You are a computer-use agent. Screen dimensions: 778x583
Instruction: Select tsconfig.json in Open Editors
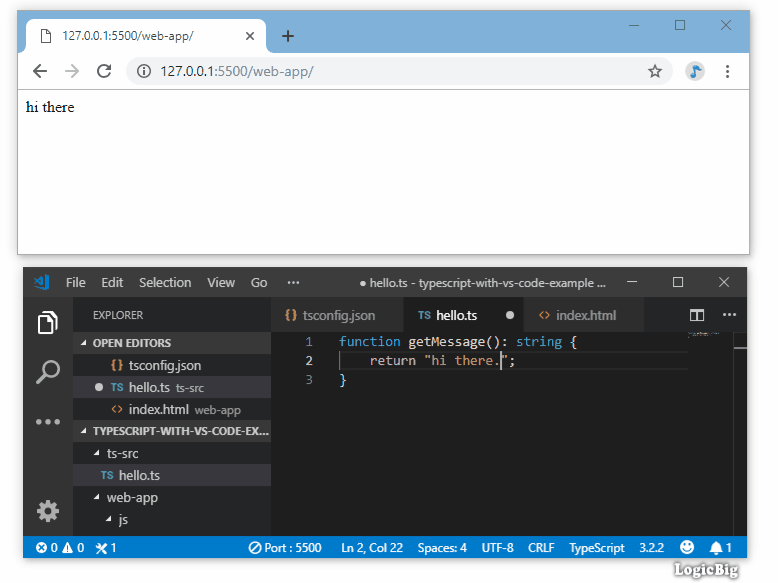click(172, 366)
